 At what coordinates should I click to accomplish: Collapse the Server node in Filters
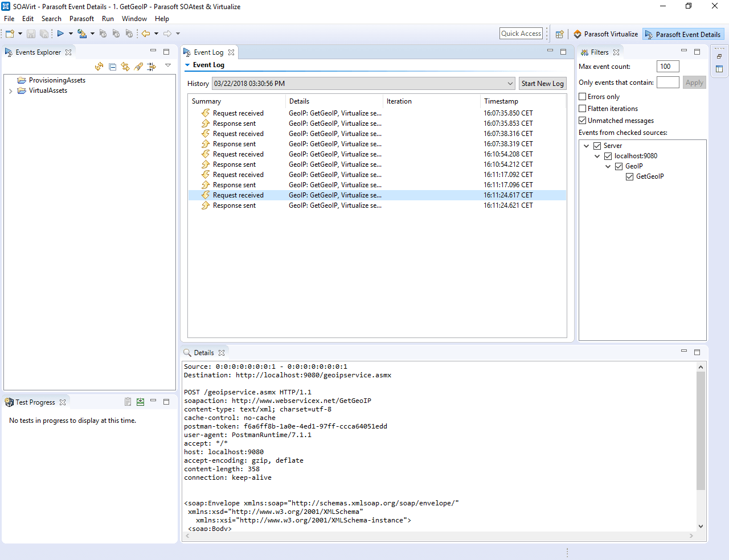[x=587, y=146]
